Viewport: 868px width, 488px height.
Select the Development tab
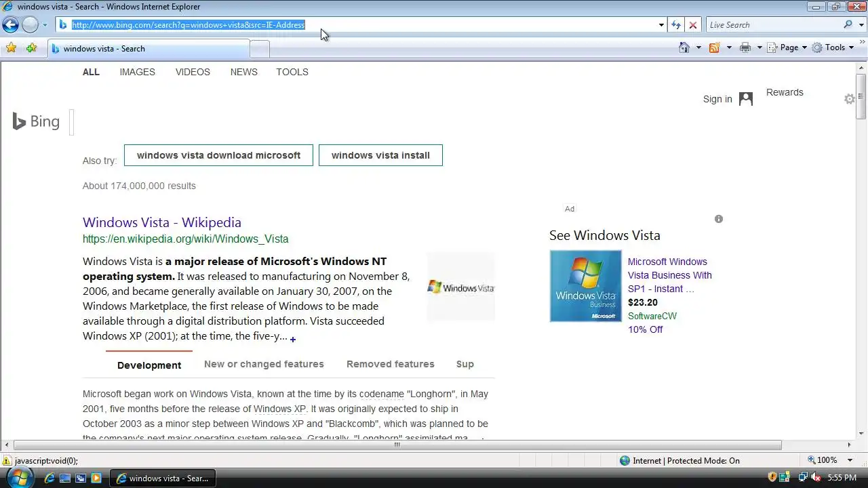[x=149, y=365]
